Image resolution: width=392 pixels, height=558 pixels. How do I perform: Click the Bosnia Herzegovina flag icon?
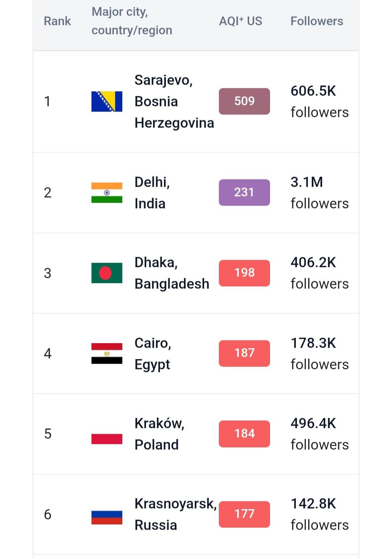coord(107,101)
